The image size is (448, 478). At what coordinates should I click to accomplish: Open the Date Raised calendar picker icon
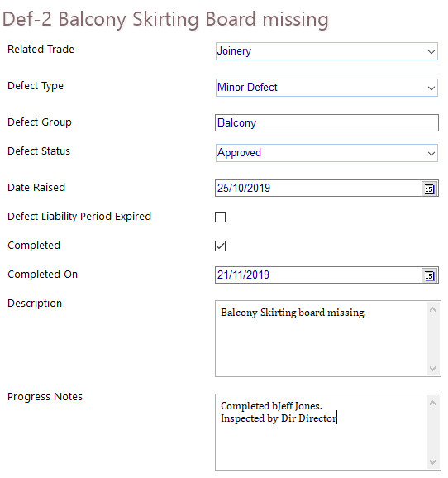point(430,189)
